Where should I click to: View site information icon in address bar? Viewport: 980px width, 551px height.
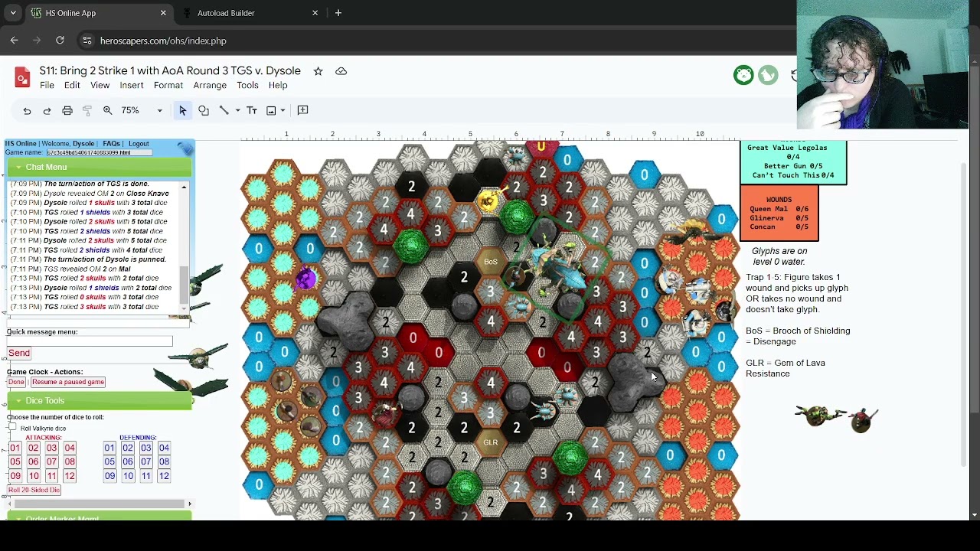[x=87, y=41]
